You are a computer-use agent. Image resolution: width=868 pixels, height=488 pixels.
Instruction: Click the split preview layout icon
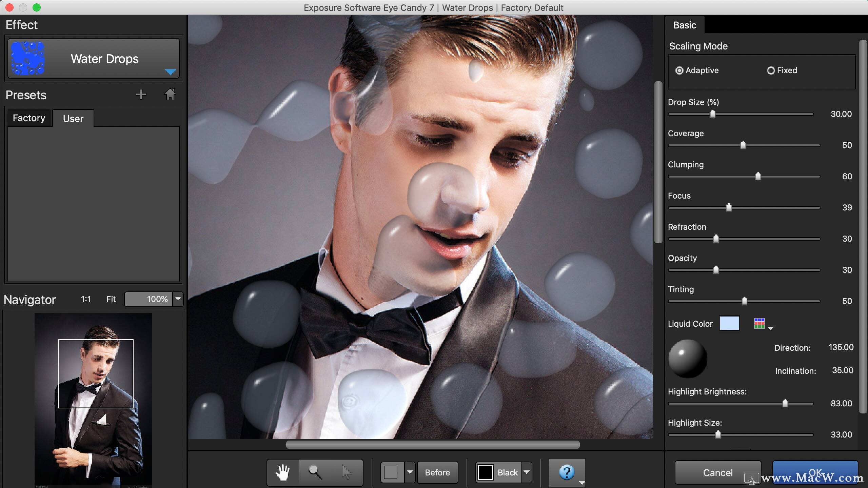391,472
